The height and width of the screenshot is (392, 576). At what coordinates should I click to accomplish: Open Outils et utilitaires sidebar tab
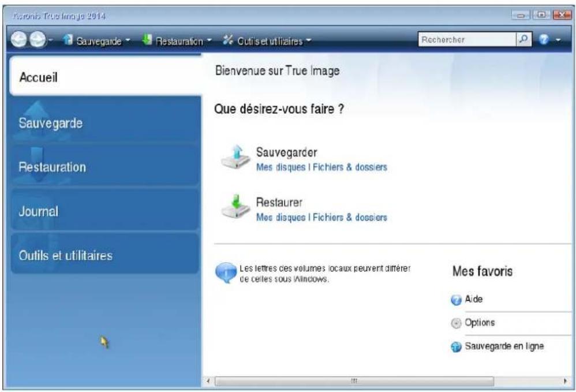point(106,254)
